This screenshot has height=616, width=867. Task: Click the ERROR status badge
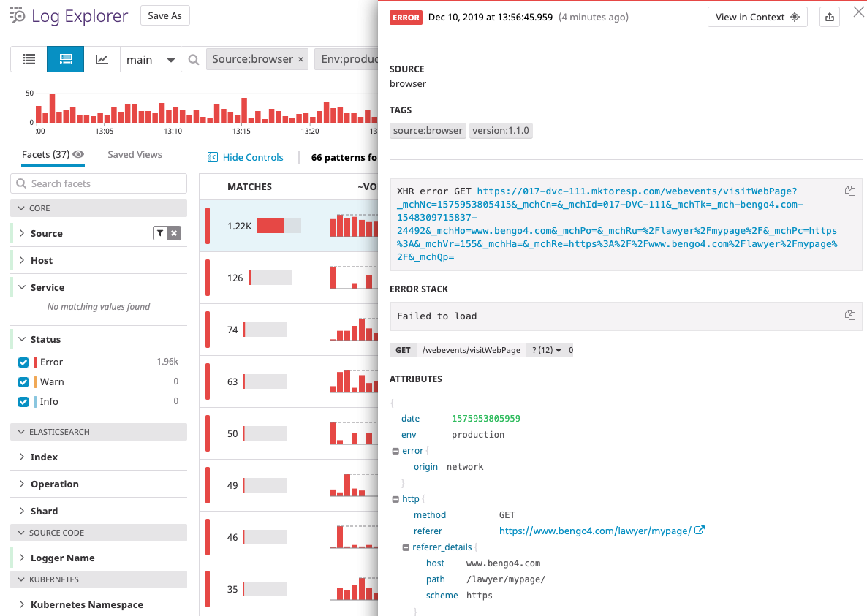tap(406, 18)
